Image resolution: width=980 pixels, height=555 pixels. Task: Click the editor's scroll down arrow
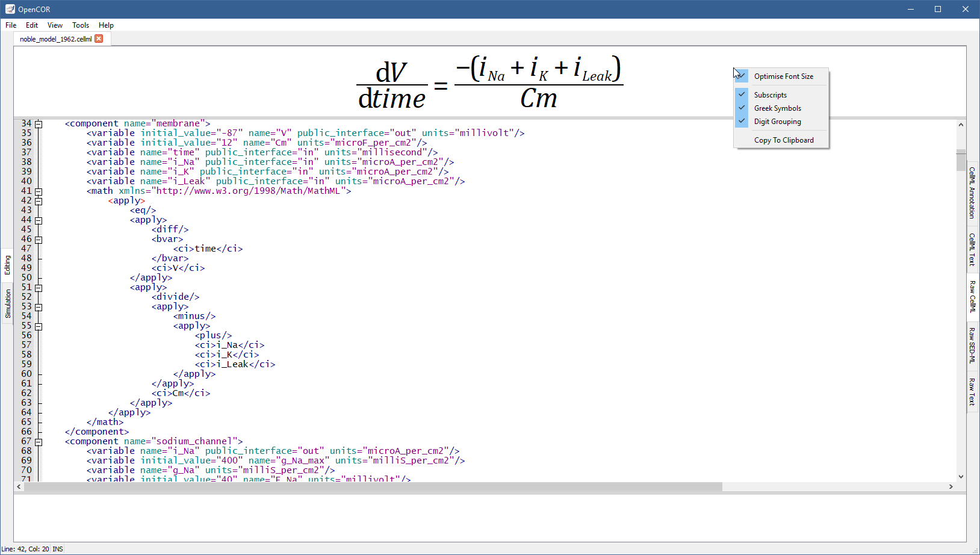[x=961, y=476]
